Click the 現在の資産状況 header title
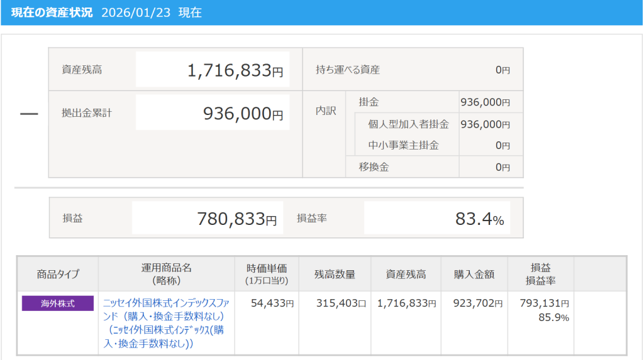 [x=52, y=13]
